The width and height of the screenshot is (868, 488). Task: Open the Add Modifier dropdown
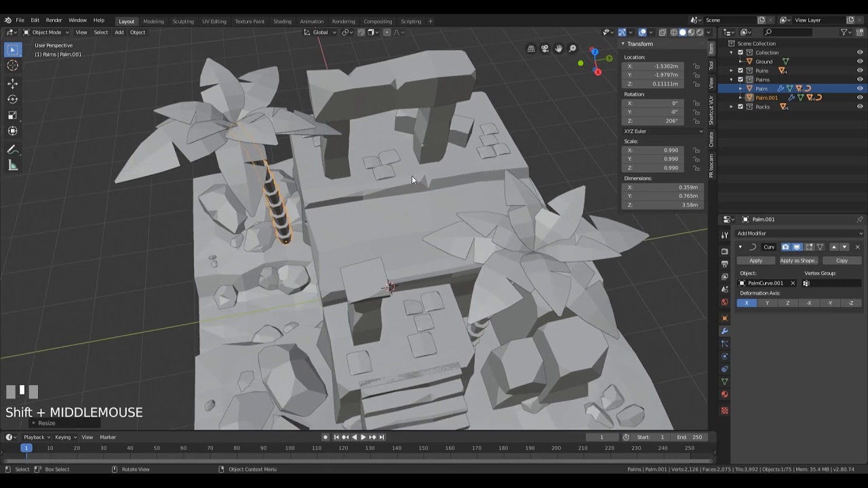tap(799, 233)
